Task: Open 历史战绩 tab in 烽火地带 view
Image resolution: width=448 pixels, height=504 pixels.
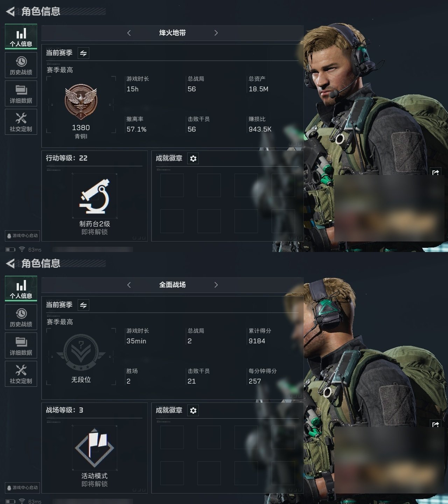Action: click(21, 65)
